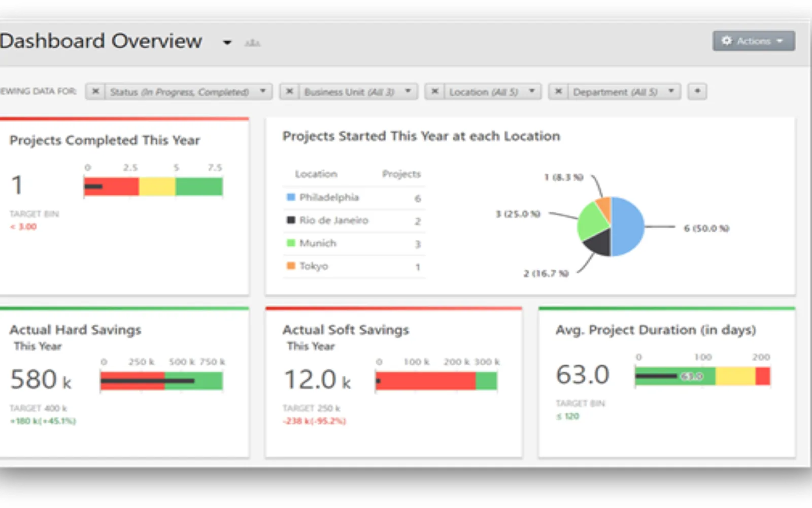This screenshot has height=508, width=812.
Task: Click the orange Tokyo legend swatch
Action: [x=291, y=266]
